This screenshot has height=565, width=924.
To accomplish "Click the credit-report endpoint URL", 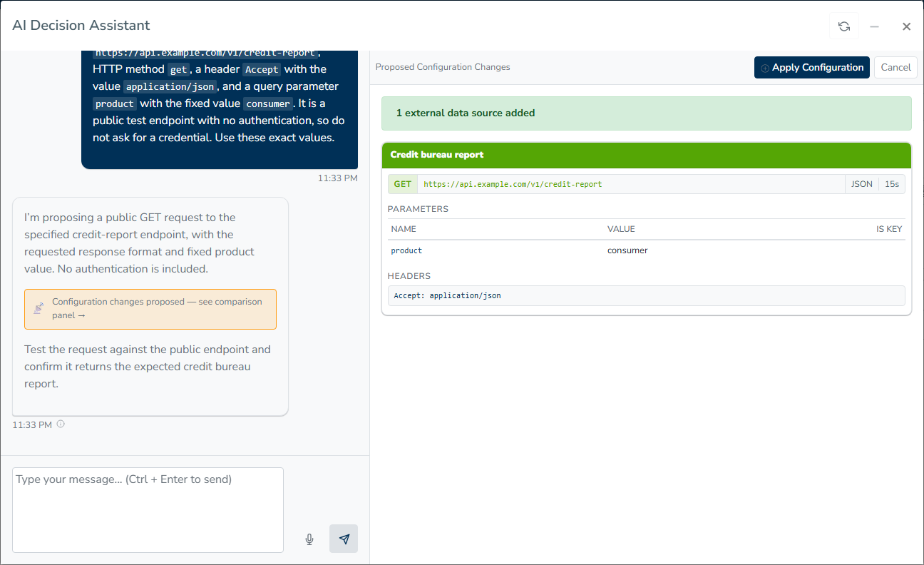I will pyautogui.click(x=513, y=184).
